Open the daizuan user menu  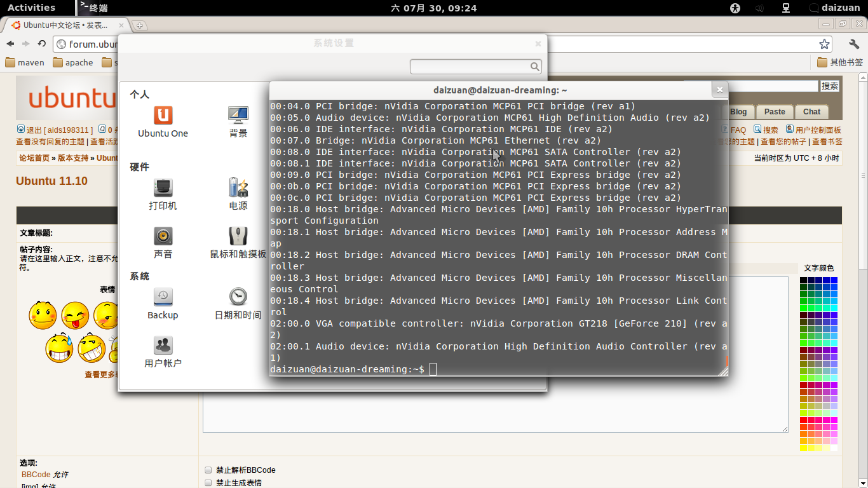[834, 8]
